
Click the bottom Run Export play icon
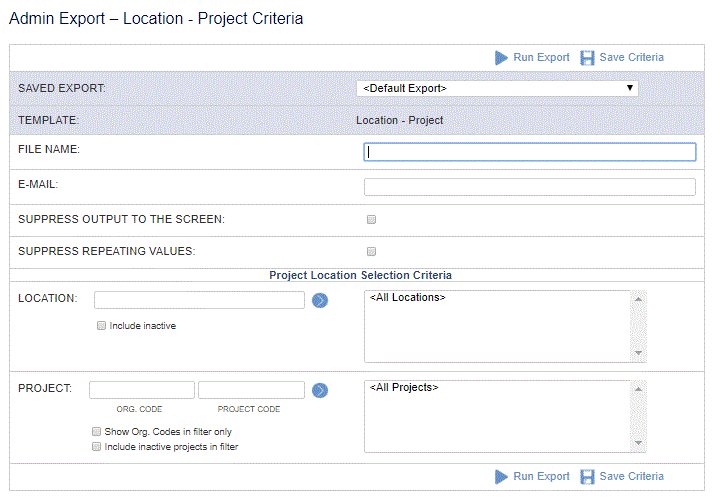tap(501, 477)
